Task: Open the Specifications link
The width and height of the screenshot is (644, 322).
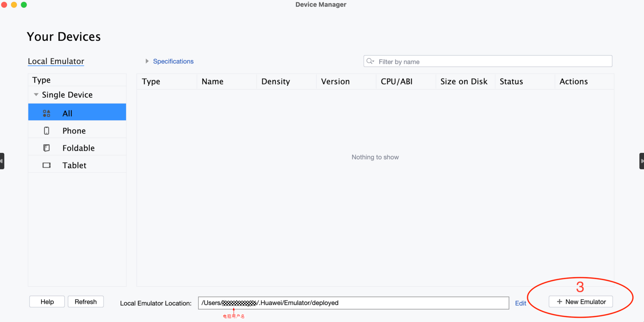Action: click(x=173, y=61)
